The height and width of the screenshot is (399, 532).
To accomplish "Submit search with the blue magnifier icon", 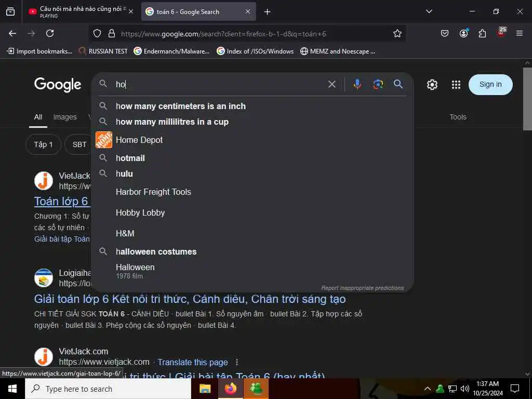I will (398, 84).
